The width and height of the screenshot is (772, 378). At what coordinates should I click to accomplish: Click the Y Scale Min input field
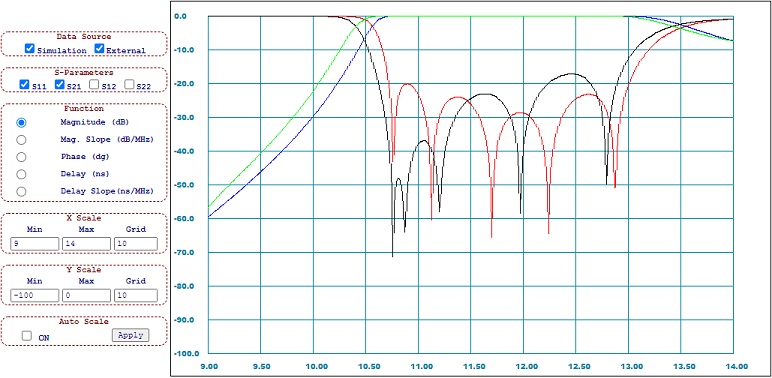[x=34, y=295]
